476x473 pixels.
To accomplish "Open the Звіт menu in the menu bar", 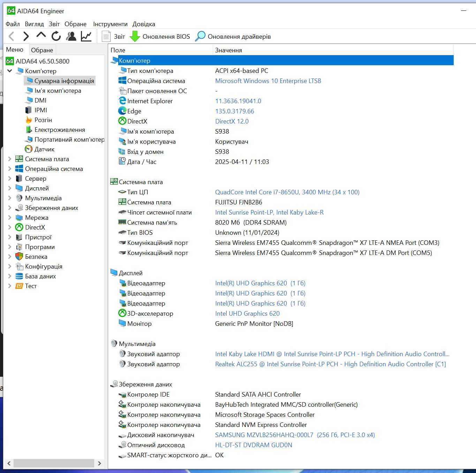I will [x=54, y=24].
